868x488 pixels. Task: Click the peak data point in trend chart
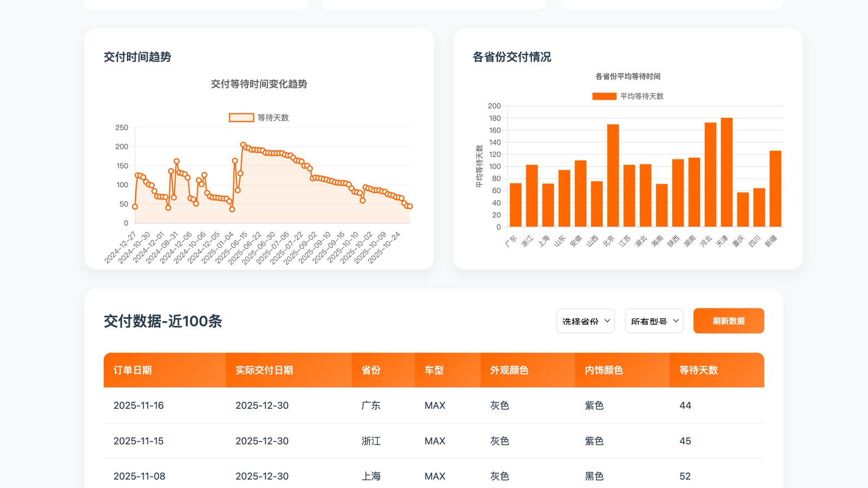[x=243, y=145]
